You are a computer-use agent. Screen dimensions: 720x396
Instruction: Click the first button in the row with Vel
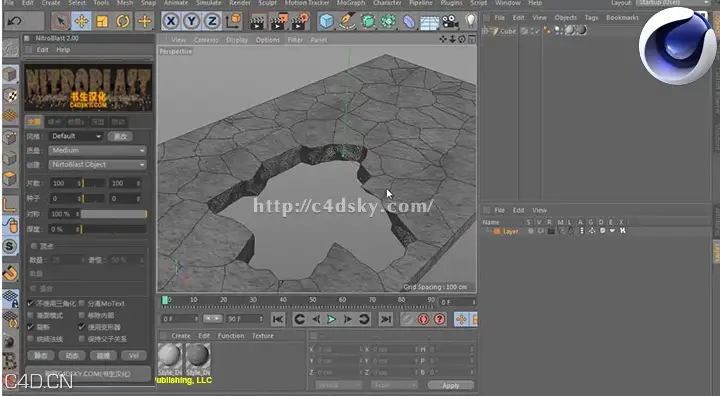(40, 356)
